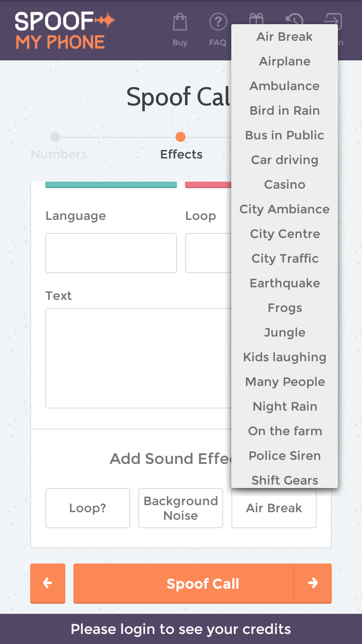Select Earthquake from the sound list
362x644 pixels.
285,283
